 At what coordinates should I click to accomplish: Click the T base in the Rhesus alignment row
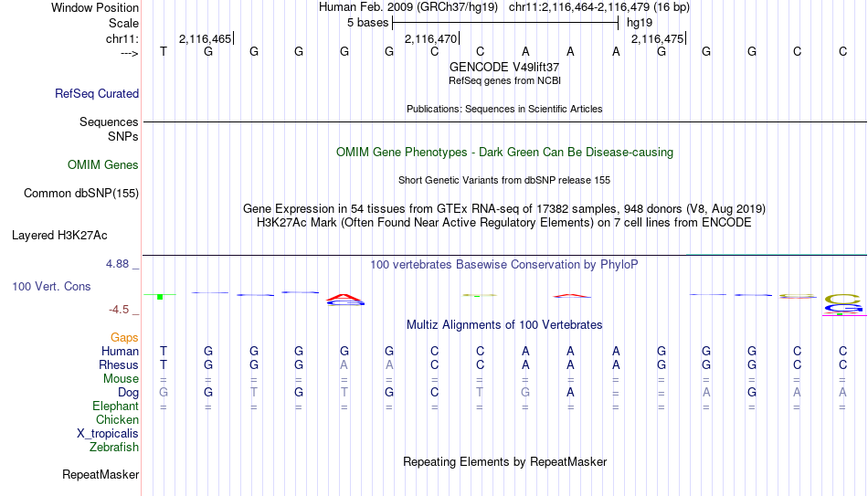point(164,364)
